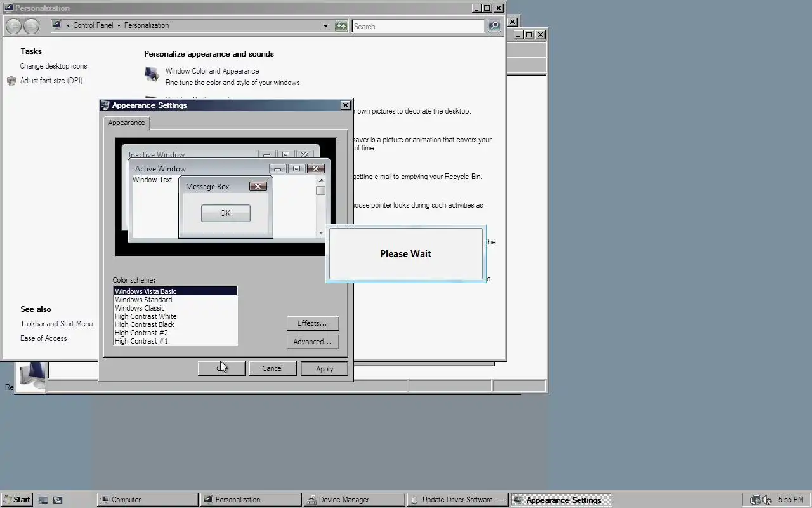Viewport: 812px width, 508px height.
Task: Switch to Update Driver Software taskbar button
Action: pyautogui.click(x=457, y=500)
